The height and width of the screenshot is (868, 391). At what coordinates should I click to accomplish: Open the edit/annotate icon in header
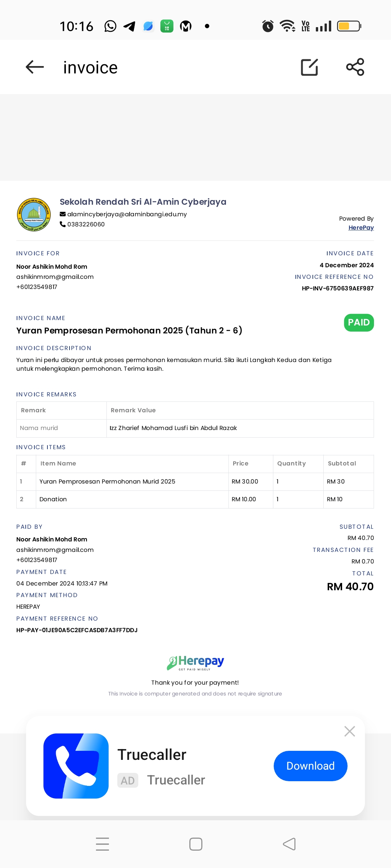pyautogui.click(x=310, y=67)
